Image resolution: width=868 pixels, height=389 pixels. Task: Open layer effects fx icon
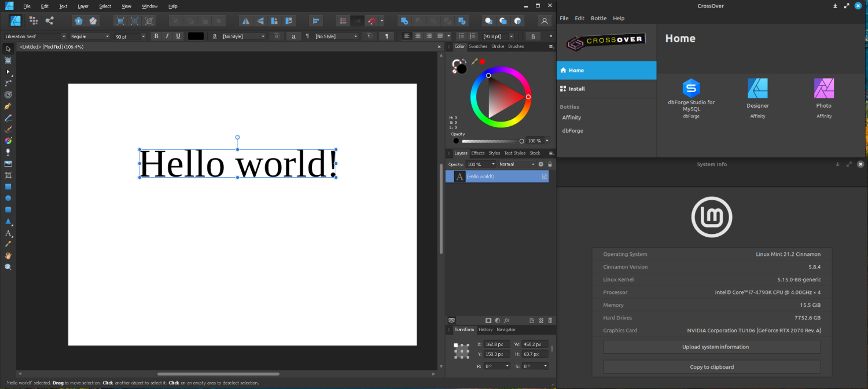(506, 320)
